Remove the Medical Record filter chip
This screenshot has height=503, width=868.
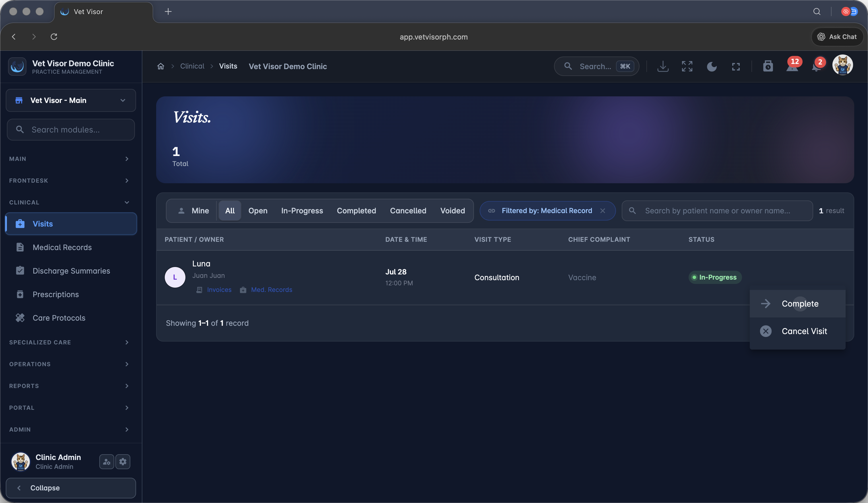tap(602, 210)
